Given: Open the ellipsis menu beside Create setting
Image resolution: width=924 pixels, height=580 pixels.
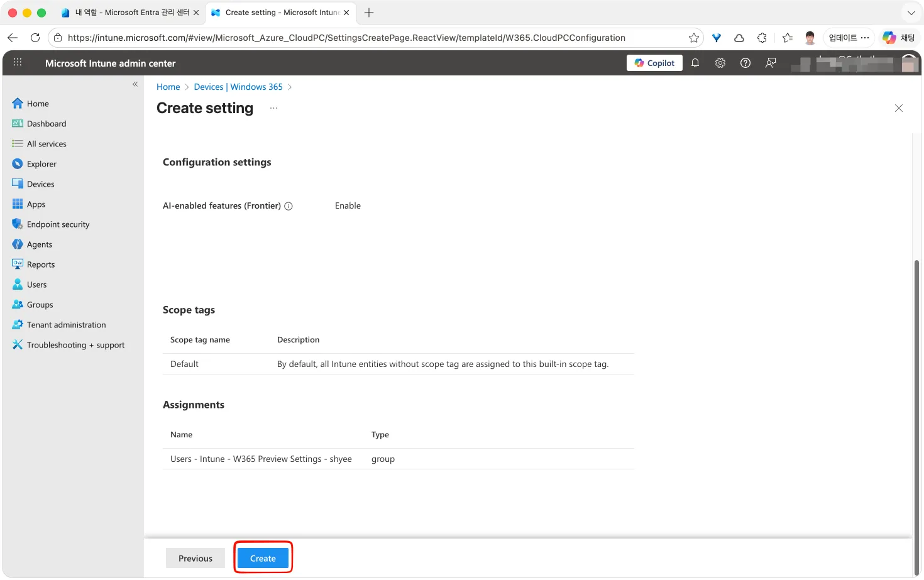Looking at the screenshot, I should click(x=274, y=108).
